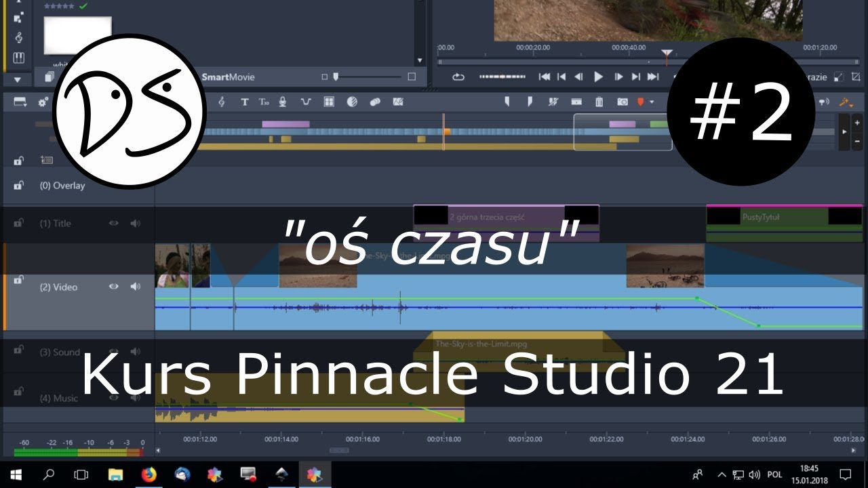868x488 pixels.
Task: Take a snapshot with the camera icon
Action: click(623, 102)
